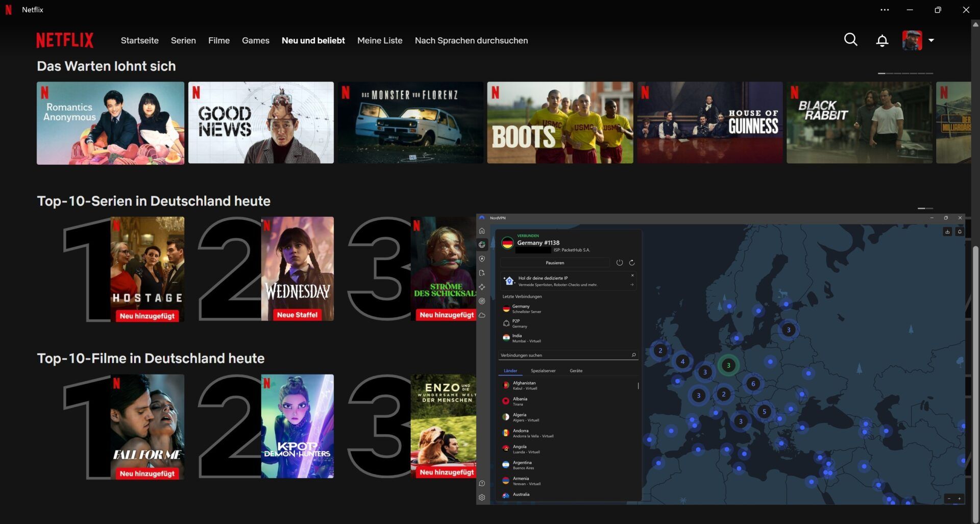Connect to recent India Mumbai

point(569,338)
